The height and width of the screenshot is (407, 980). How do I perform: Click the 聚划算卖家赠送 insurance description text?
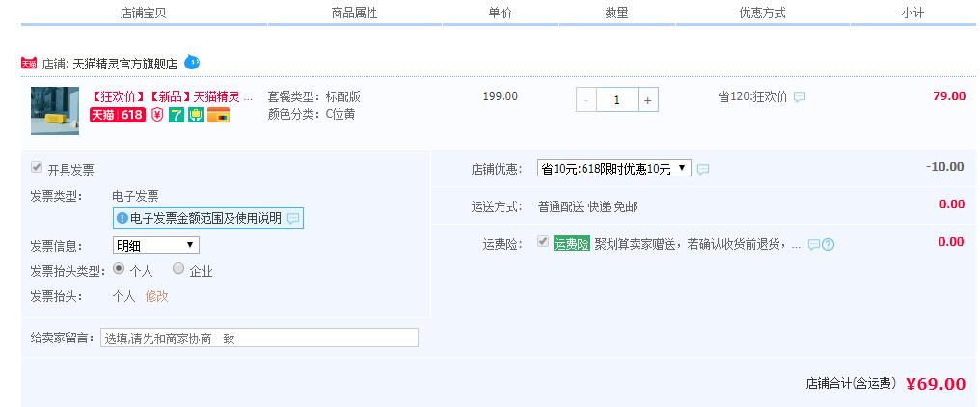coord(696,244)
